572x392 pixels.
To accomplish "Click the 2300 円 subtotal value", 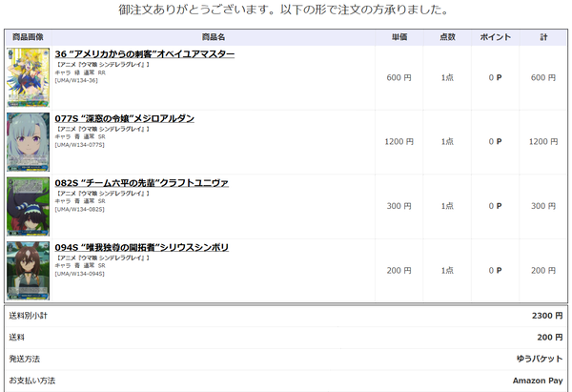I will (547, 316).
